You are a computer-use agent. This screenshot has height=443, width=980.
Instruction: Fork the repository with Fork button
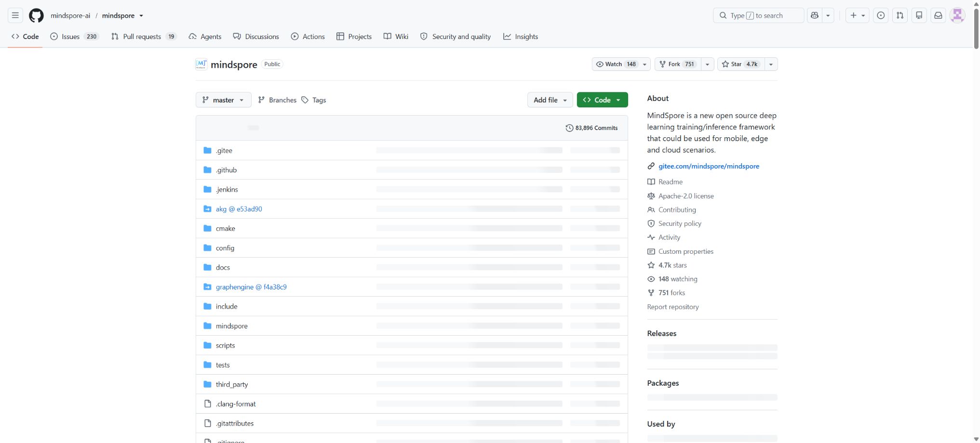pos(678,64)
